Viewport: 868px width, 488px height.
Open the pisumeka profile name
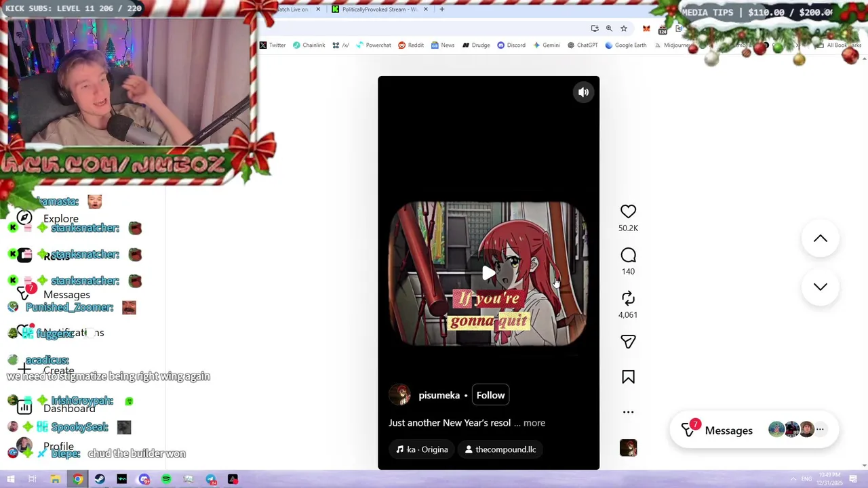[439, 395]
